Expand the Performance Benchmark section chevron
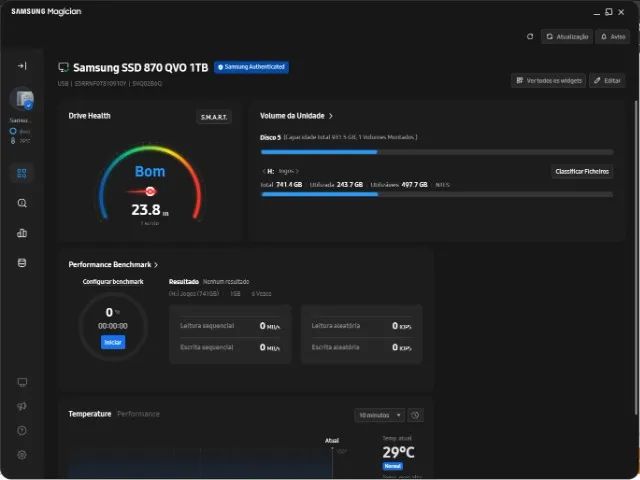Image resolution: width=640 pixels, height=480 pixels. click(x=156, y=265)
